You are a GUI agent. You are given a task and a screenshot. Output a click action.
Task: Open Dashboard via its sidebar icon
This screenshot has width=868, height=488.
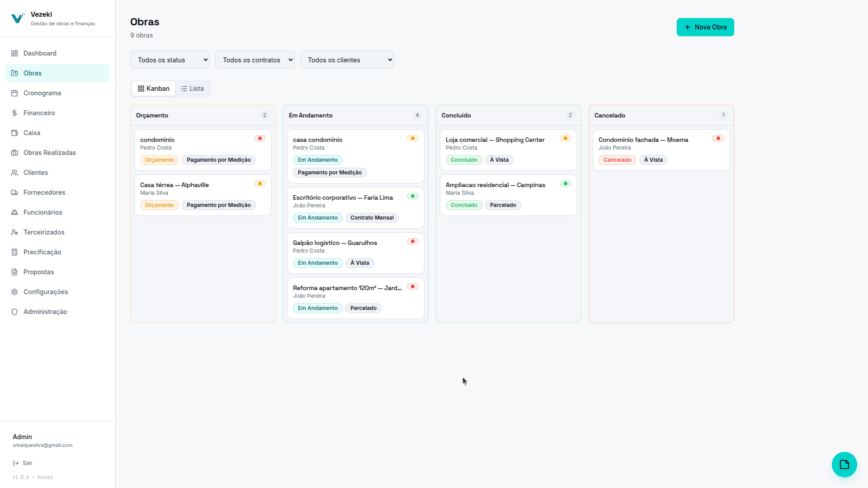pyautogui.click(x=14, y=53)
